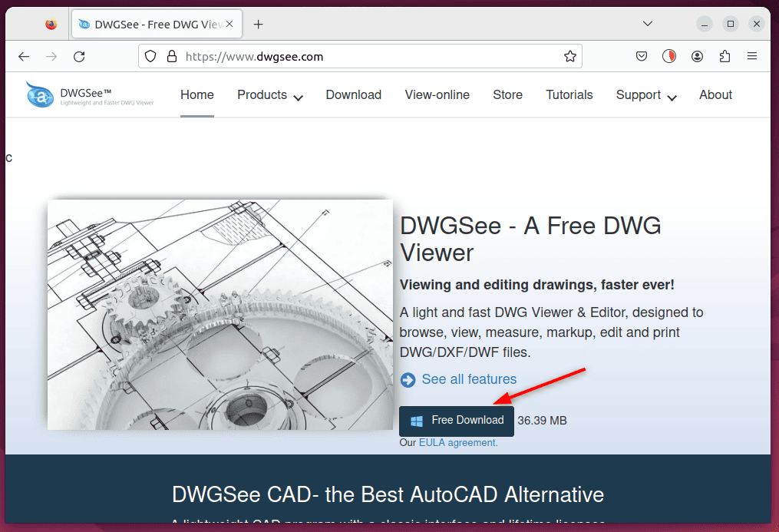Expand the Support dropdown menu

click(646, 95)
